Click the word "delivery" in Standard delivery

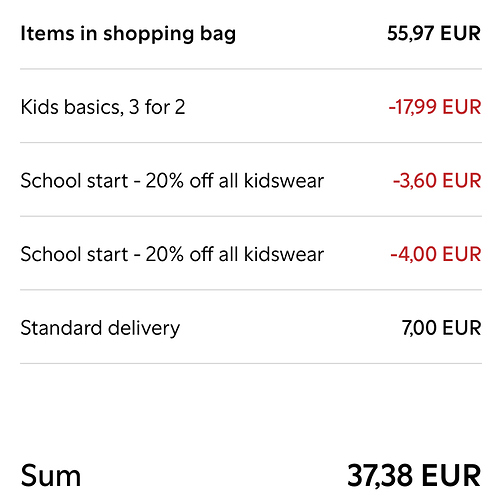pyautogui.click(x=144, y=328)
